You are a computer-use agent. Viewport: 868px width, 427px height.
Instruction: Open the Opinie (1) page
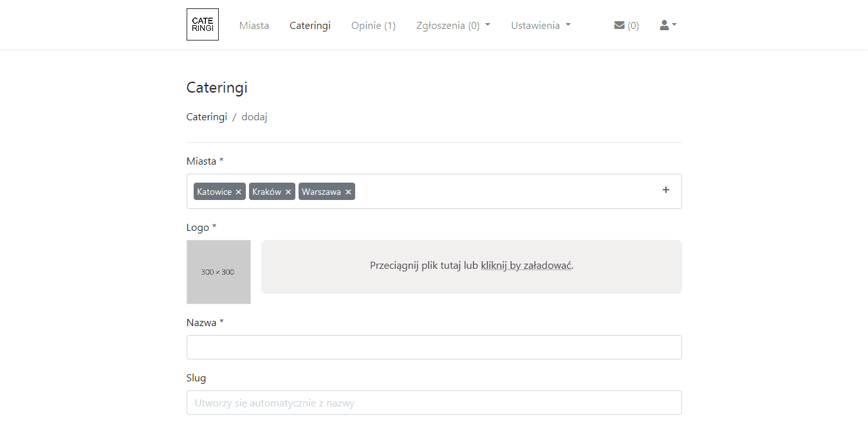(x=373, y=26)
